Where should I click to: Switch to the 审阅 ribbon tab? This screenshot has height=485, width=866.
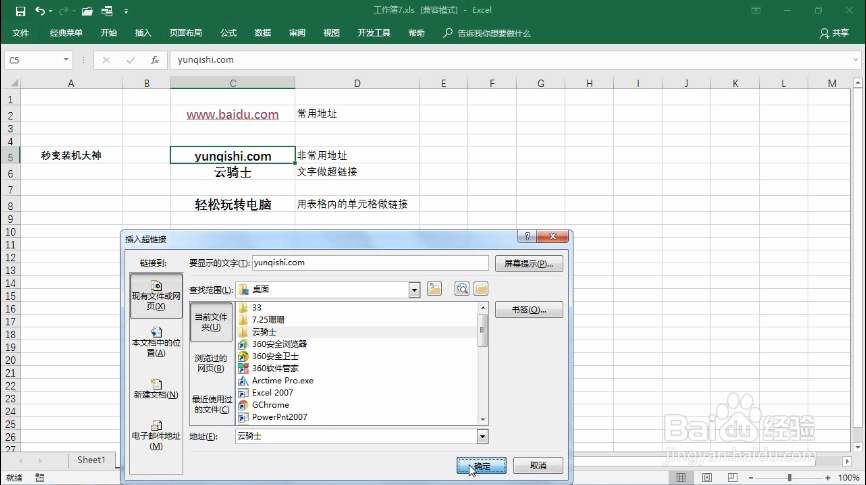point(297,33)
